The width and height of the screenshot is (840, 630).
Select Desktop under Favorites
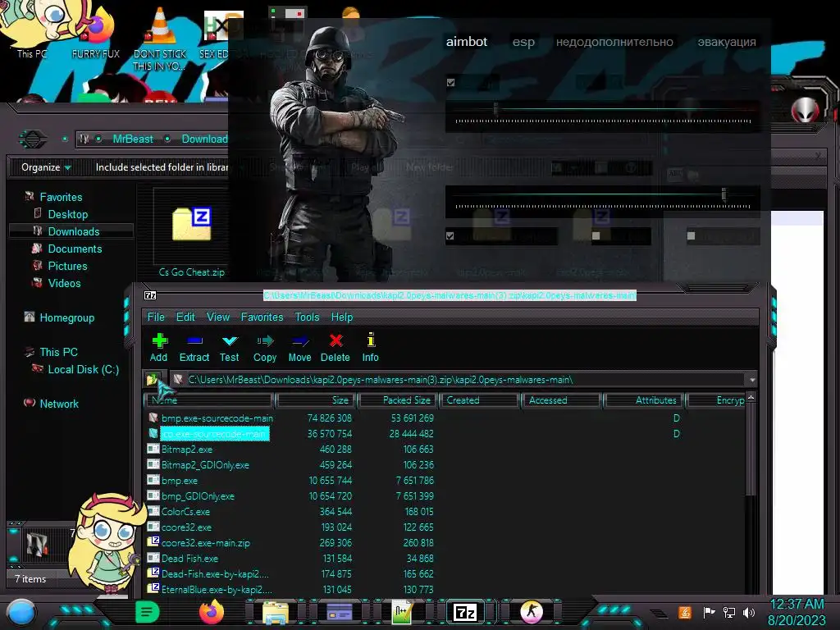point(67,214)
